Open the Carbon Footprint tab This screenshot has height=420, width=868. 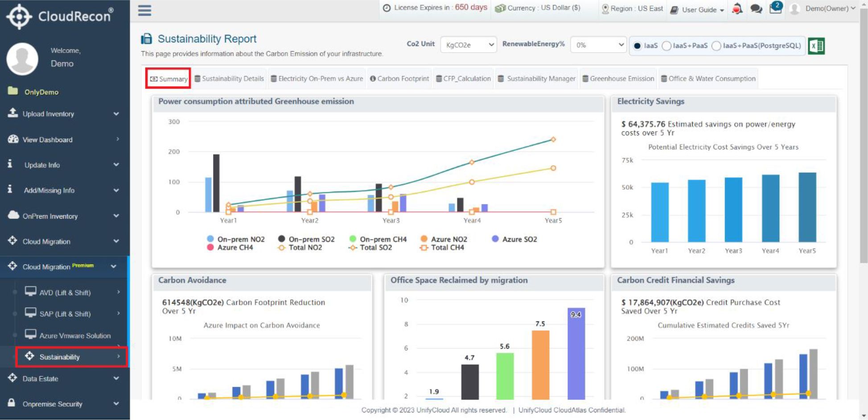click(399, 78)
